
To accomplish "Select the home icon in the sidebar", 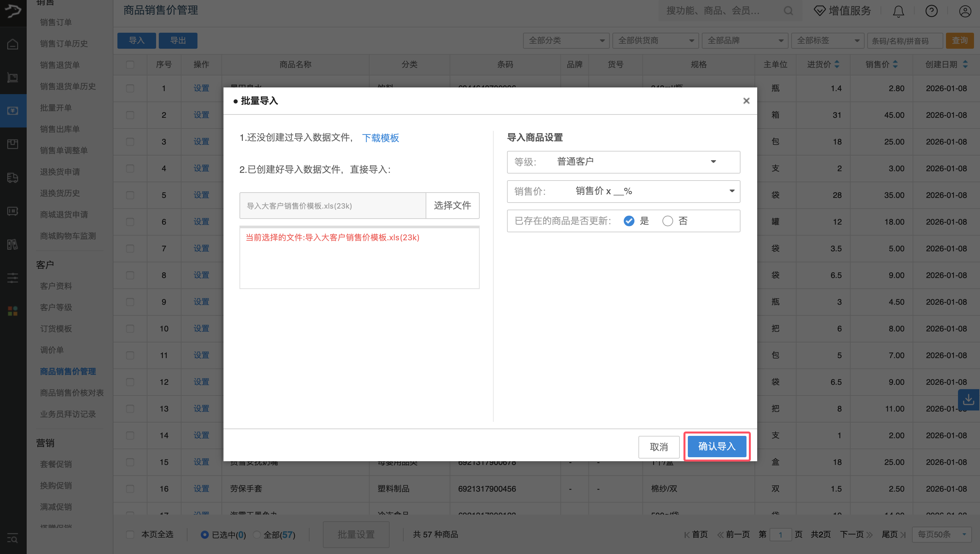I will 13,44.
